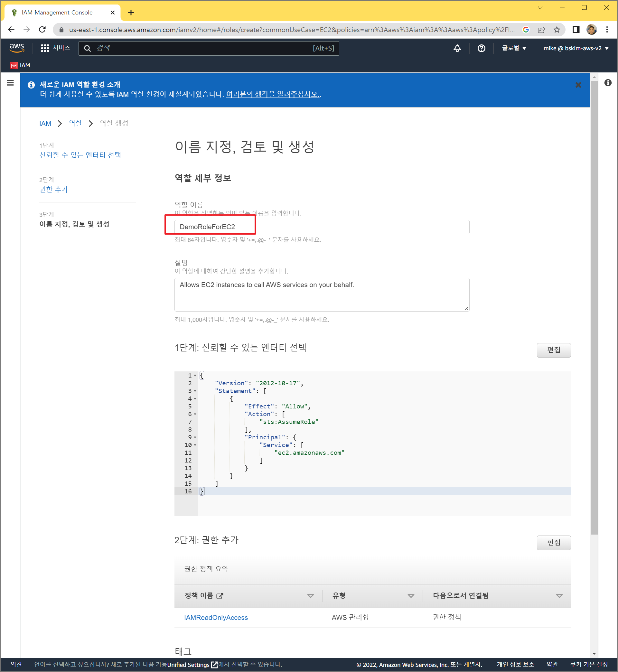This screenshot has width=618, height=672.
Task: Open 쿠키 기본 설정 footer link
Action: [589, 665]
